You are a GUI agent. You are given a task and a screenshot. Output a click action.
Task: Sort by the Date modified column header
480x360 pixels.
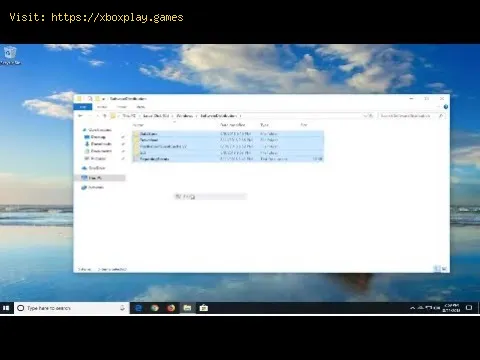233,125
